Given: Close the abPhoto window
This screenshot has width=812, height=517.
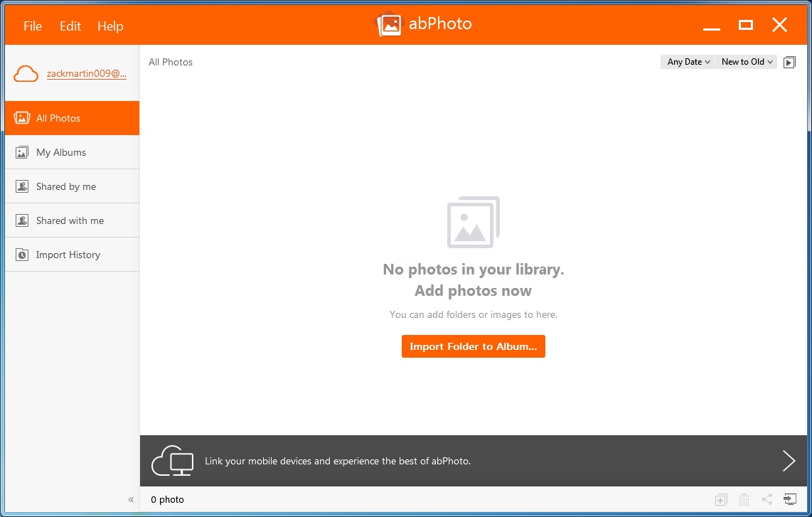Looking at the screenshot, I should [779, 25].
